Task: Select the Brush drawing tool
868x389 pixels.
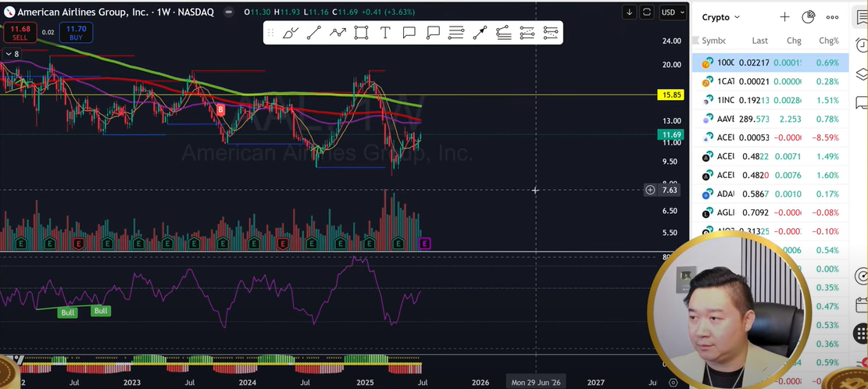Action: (290, 33)
